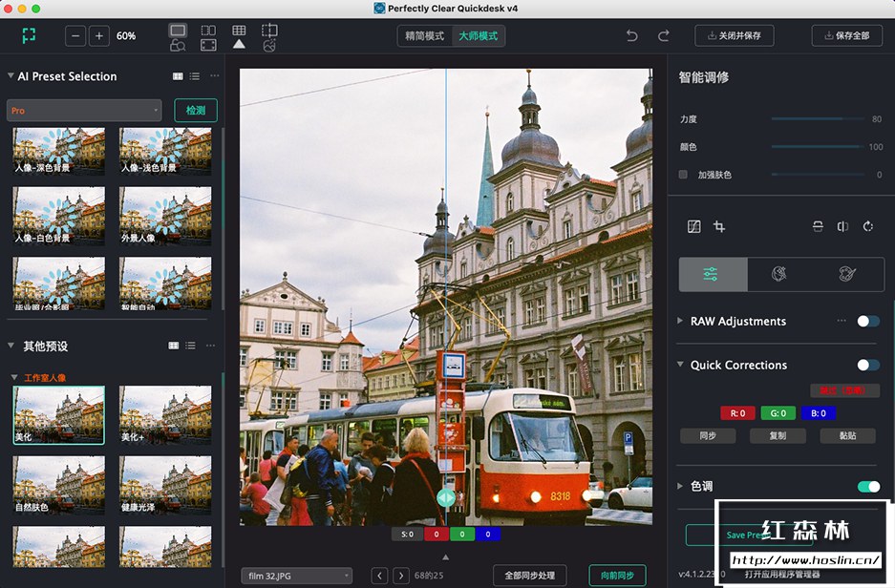895x588 pixels.
Task: Select the Crop tool icon
Action: (719, 226)
